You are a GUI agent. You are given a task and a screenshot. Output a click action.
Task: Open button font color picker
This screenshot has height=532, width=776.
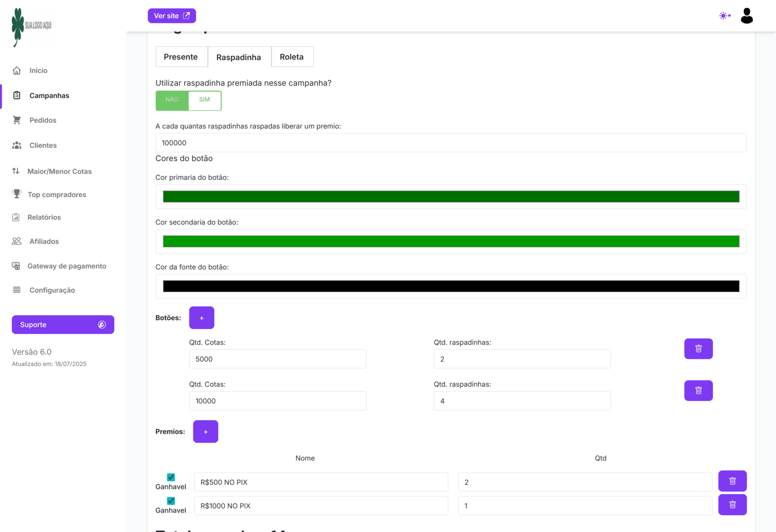tap(451, 286)
